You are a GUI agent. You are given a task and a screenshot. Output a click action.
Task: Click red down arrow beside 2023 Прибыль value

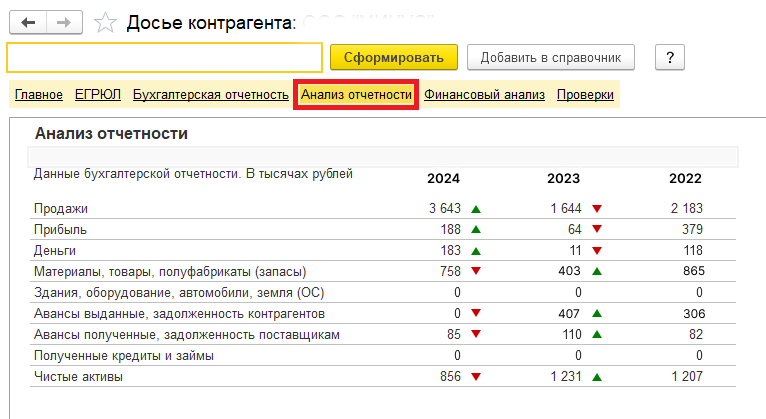tap(596, 230)
